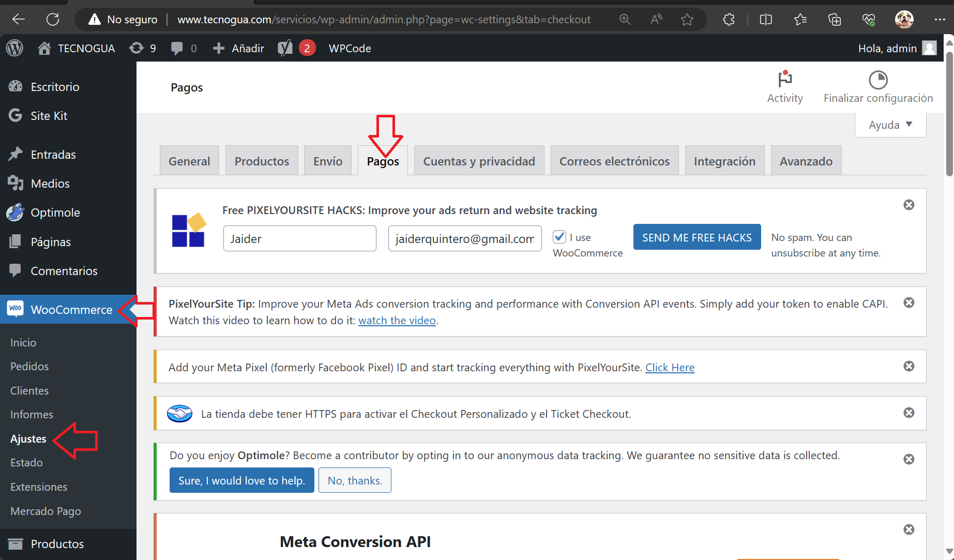This screenshot has width=954, height=560.
Task: Open the favorites list icon
Action: pos(800,20)
